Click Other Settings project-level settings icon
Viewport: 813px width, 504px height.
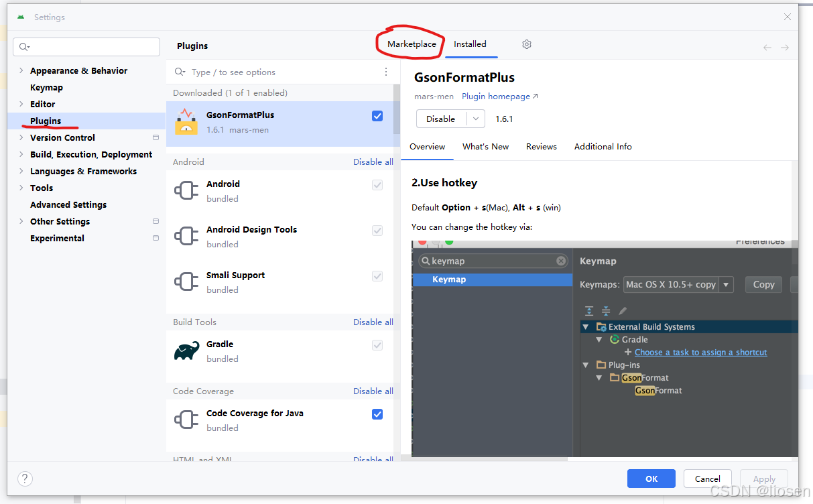[x=156, y=221]
